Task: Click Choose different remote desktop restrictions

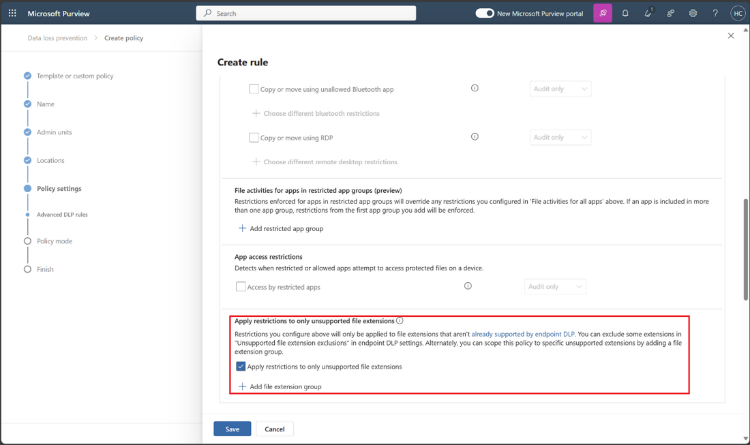Action: [x=325, y=162]
